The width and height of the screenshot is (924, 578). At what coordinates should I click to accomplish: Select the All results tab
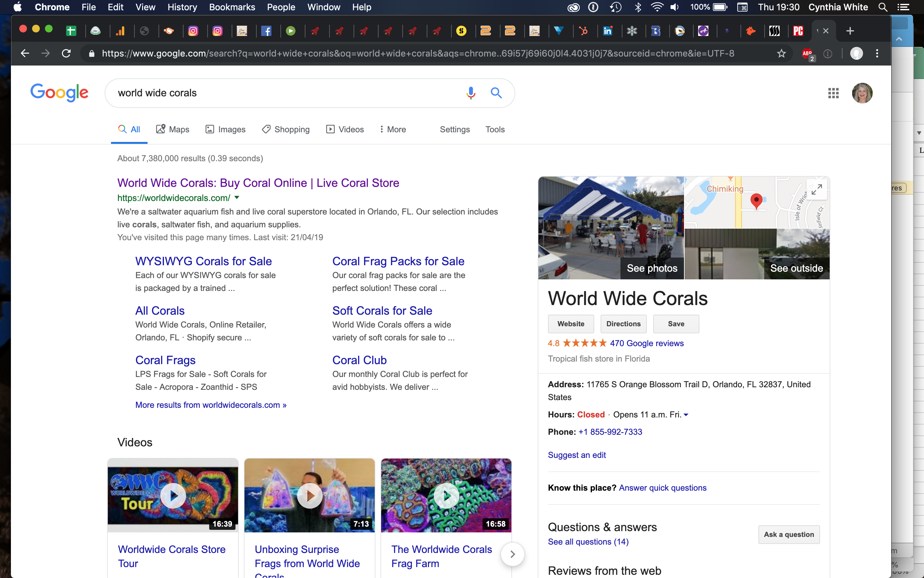click(x=129, y=129)
